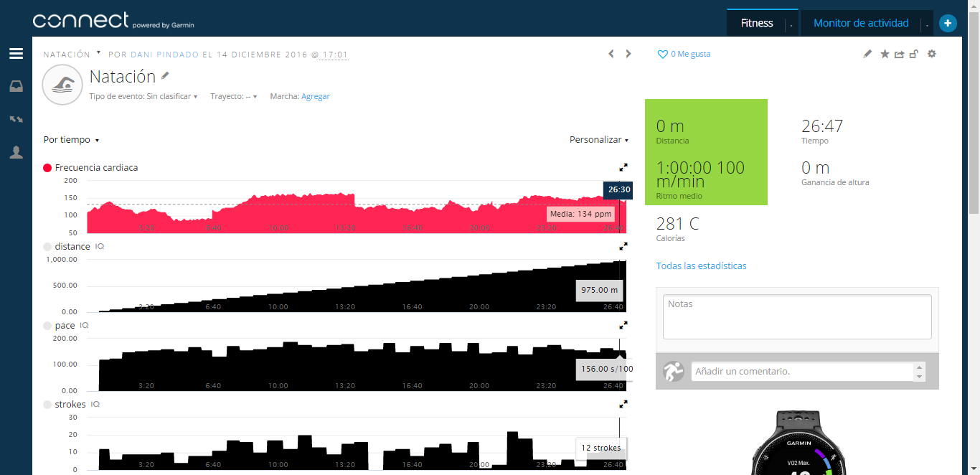The width and height of the screenshot is (980, 475).
Task: Click the IQ badge next to pace
Action: point(84,325)
